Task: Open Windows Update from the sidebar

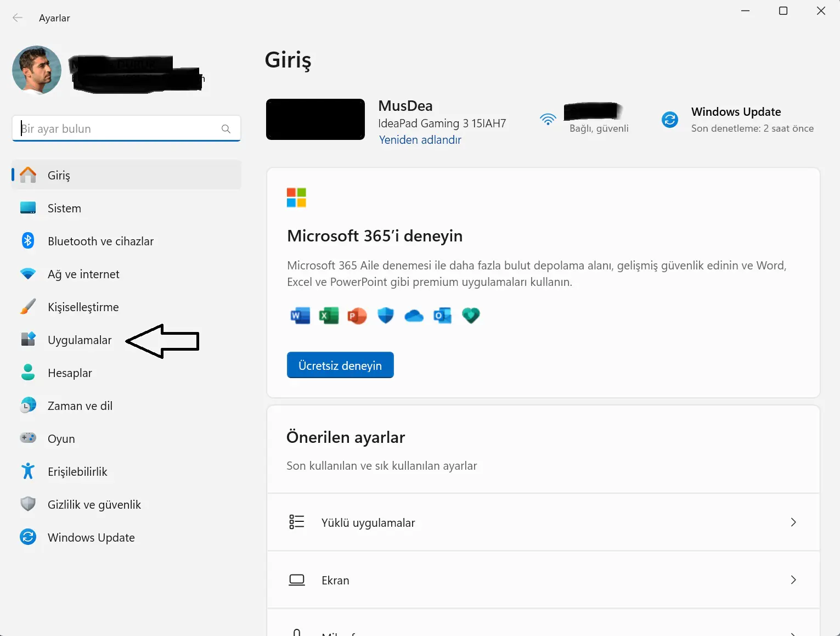Action: pos(126,537)
